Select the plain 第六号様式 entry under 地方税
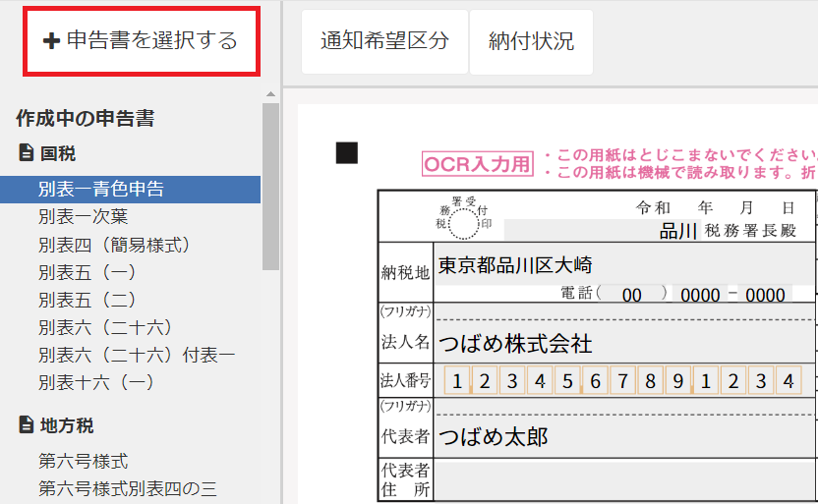The image size is (818, 504). pyautogui.click(x=84, y=461)
